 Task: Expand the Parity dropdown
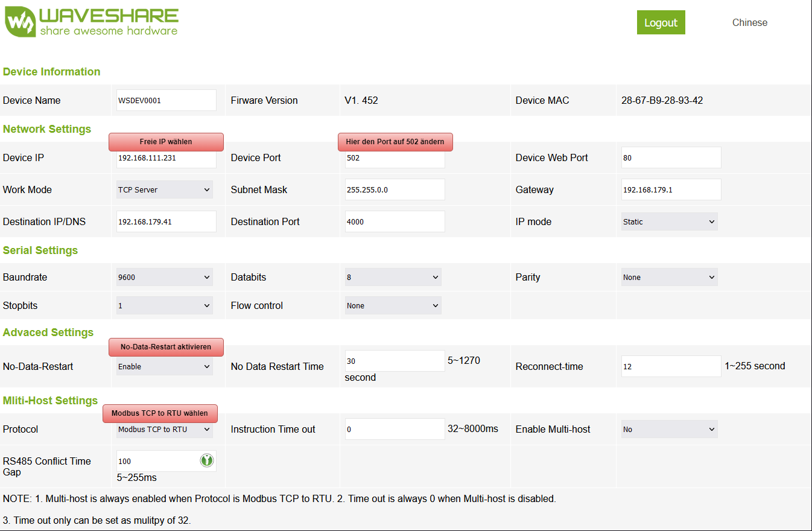point(669,278)
